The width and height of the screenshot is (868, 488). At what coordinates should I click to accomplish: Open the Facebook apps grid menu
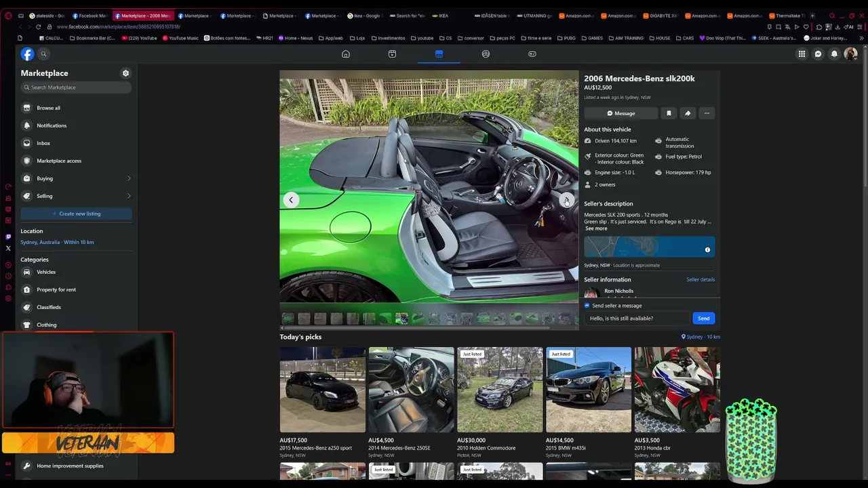[x=802, y=54]
